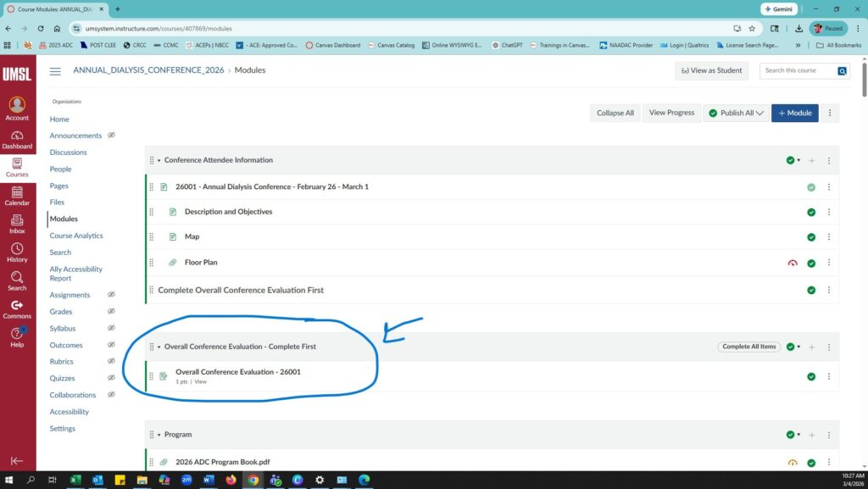
Task: Collapse the Program module
Action: 159,435
